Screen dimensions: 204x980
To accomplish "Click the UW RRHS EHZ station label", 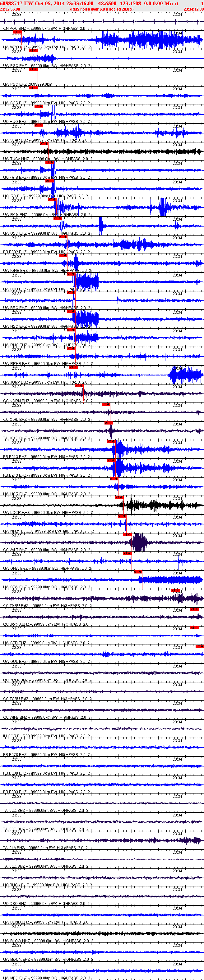I will point(47,364).
